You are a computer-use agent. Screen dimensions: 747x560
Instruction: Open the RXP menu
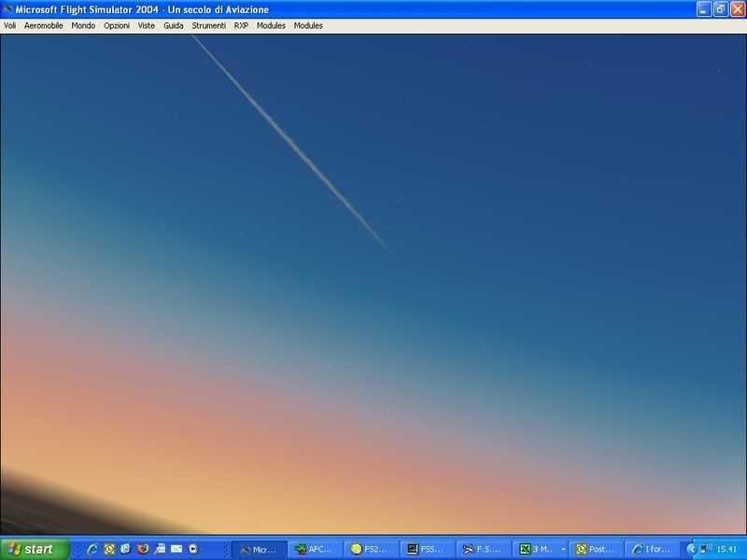[x=241, y=26]
